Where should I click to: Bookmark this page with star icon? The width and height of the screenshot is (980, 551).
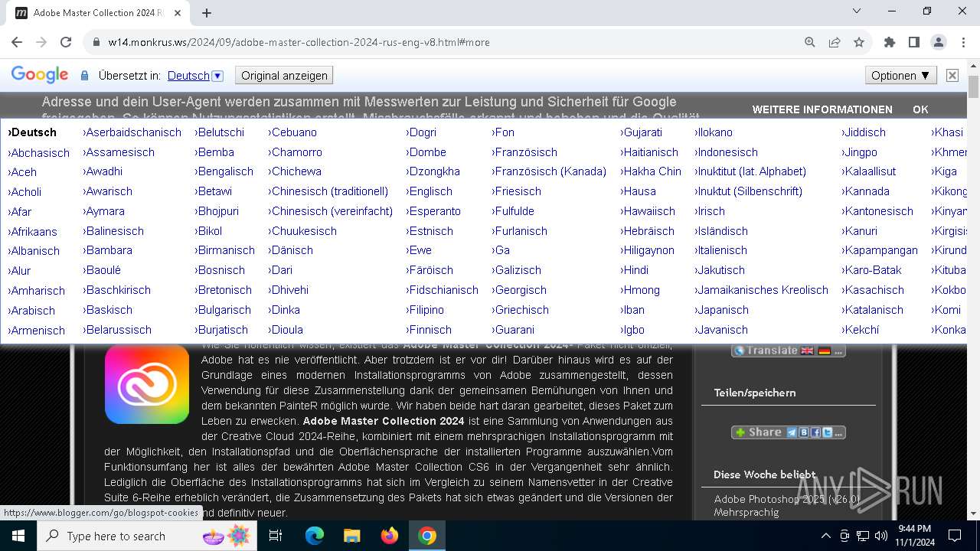[859, 43]
